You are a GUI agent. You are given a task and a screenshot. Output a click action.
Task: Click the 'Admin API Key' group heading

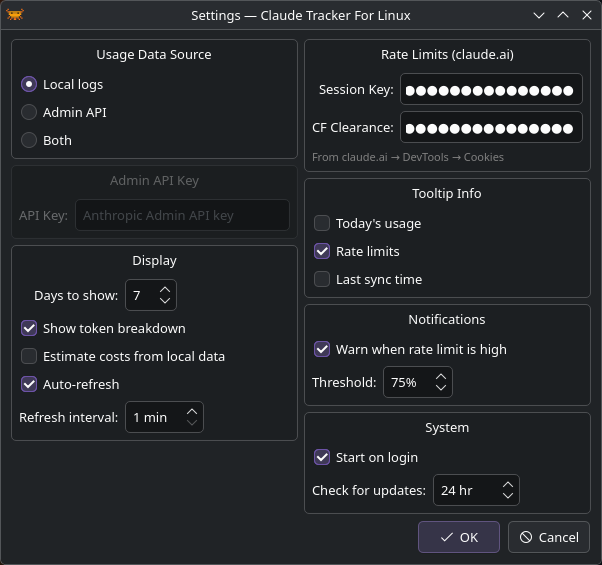pos(154,180)
